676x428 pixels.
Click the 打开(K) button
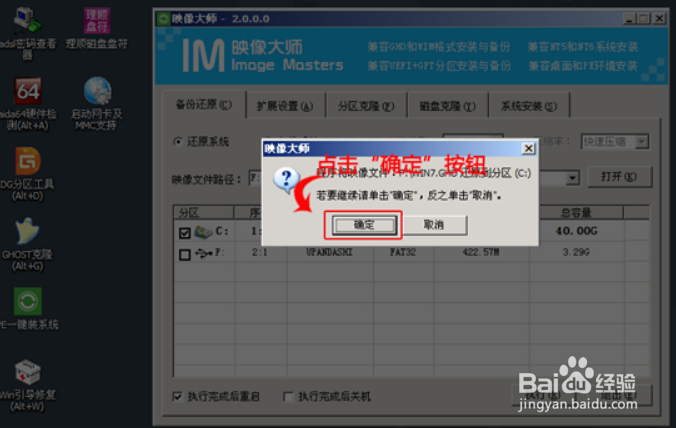619,177
